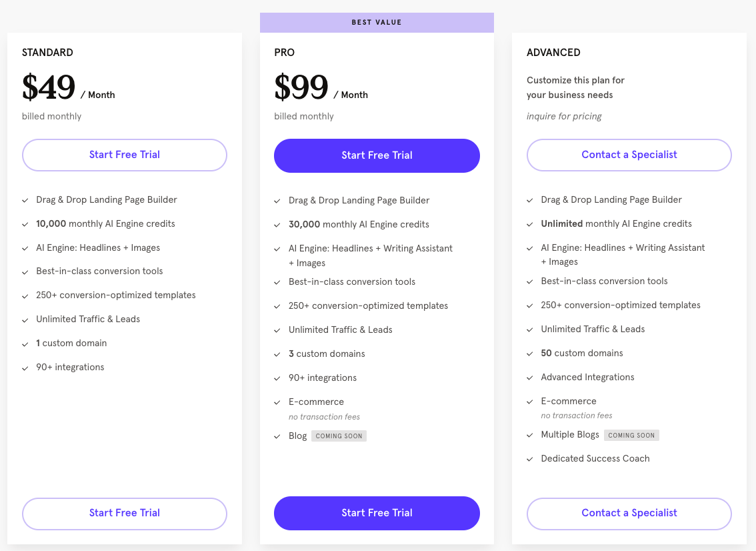Click checkmark beside Standard's 1 custom domain
Image resolution: width=756 pixels, height=551 pixels.
[x=25, y=344]
